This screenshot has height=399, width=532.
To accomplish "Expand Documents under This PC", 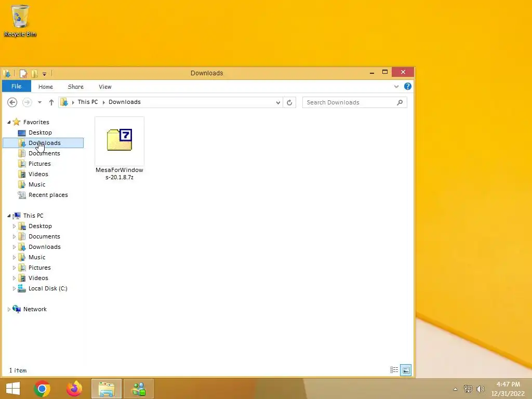I will point(14,236).
